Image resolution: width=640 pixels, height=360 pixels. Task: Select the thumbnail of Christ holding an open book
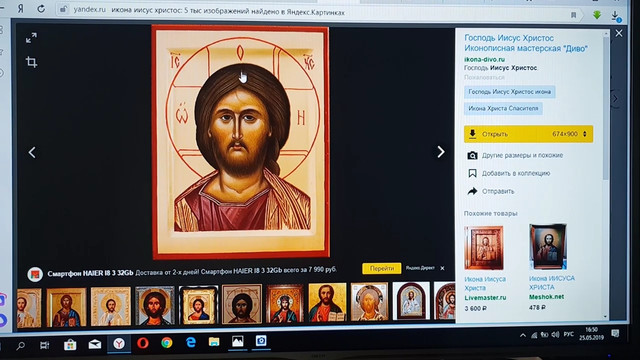click(x=327, y=302)
